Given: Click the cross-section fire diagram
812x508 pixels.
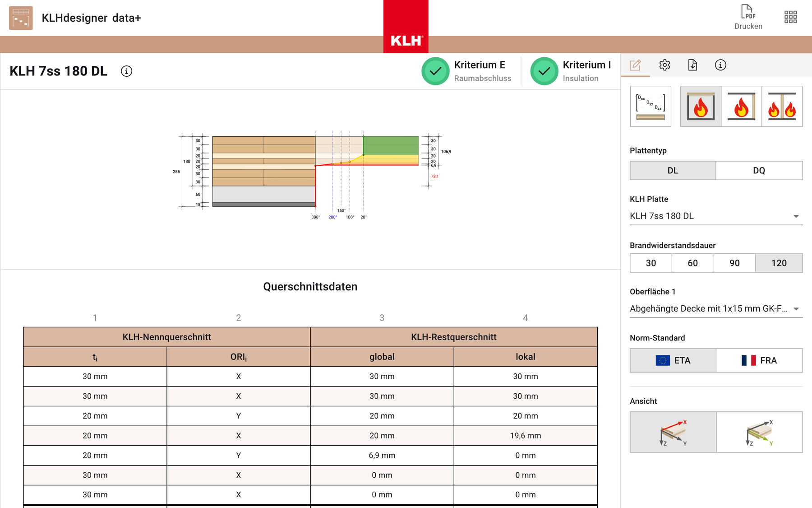Looking at the screenshot, I should (x=311, y=176).
